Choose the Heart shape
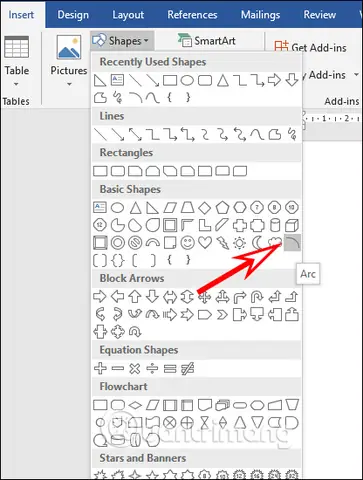This screenshot has height=480, width=363. (x=205, y=242)
